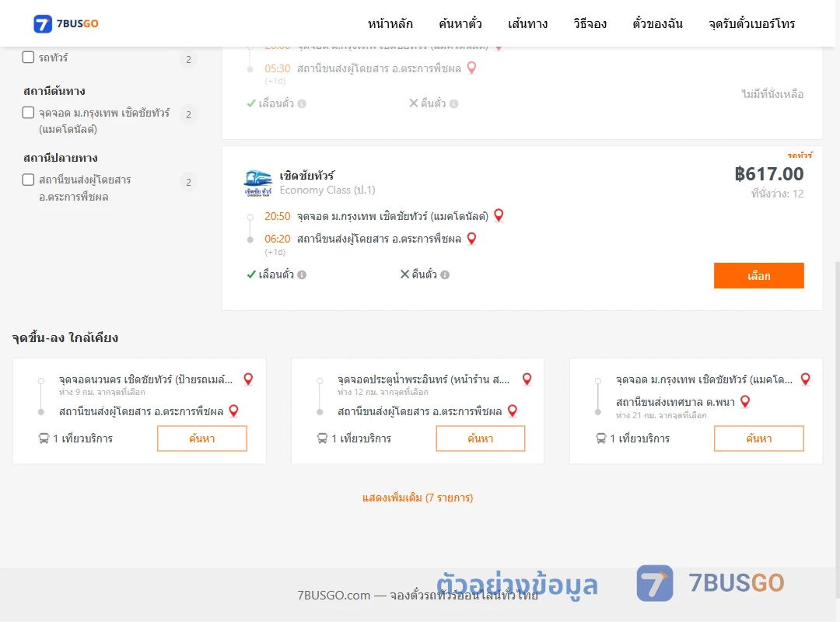This screenshot has height=622, width=840.
Task: Click destination map pin in นวนคร card
Action: point(233,411)
